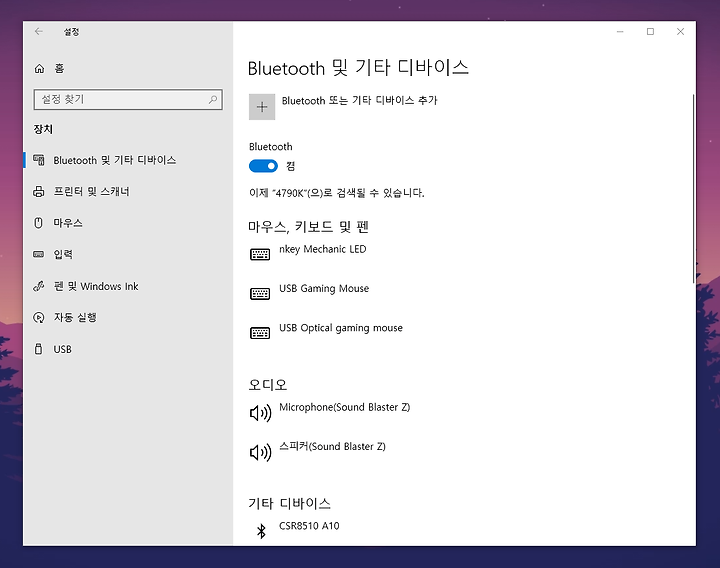720x568 pixels.
Task: Open USB settings page
Action: click(128, 349)
